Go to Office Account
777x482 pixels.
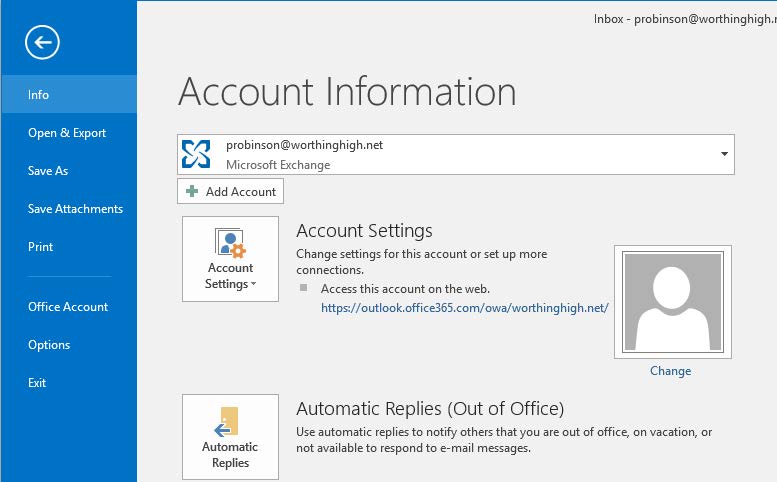pyautogui.click(x=68, y=307)
